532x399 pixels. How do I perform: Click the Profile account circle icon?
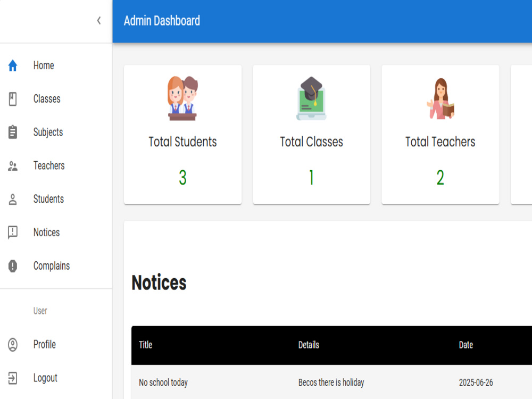(13, 345)
